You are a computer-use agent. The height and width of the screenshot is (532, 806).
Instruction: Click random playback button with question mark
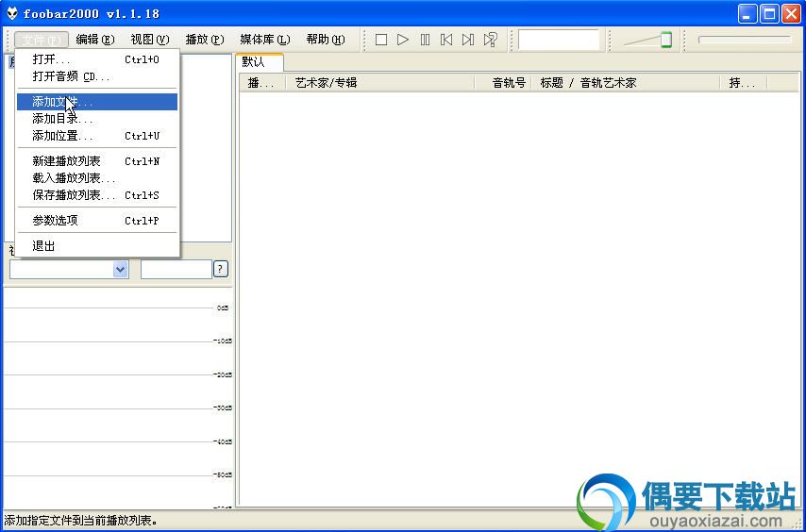coord(491,40)
